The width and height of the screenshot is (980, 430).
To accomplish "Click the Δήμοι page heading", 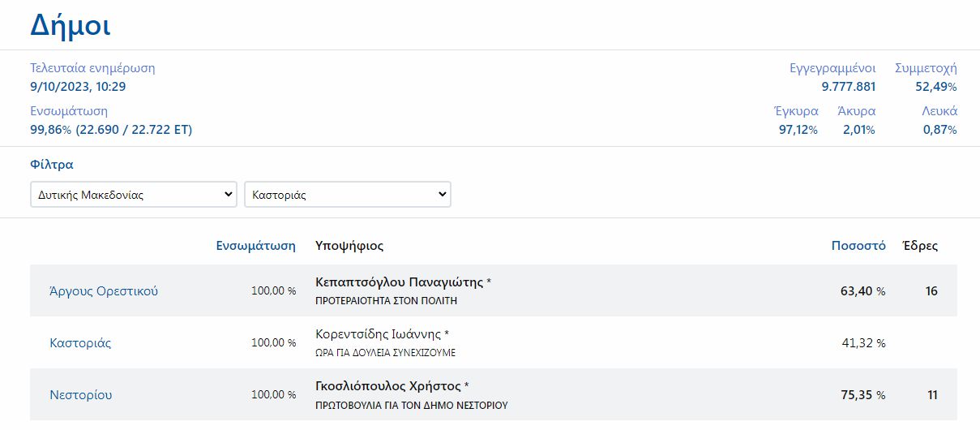I will point(71,25).
